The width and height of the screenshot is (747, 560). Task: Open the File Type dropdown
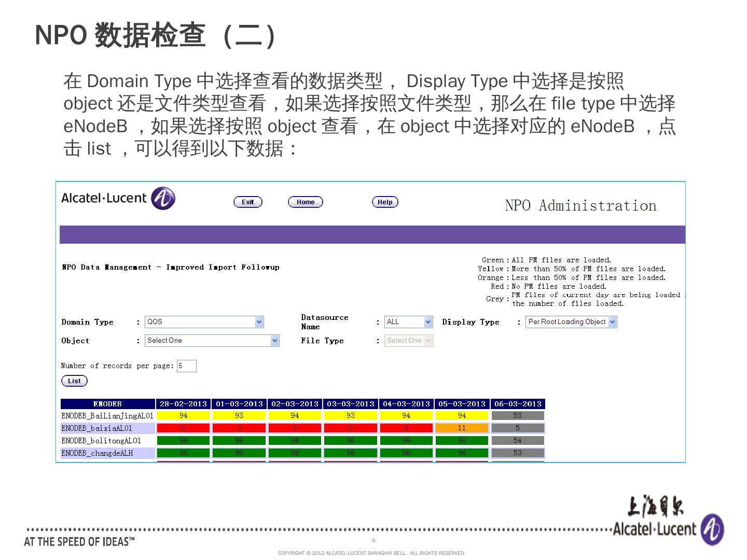click(408, 341)
